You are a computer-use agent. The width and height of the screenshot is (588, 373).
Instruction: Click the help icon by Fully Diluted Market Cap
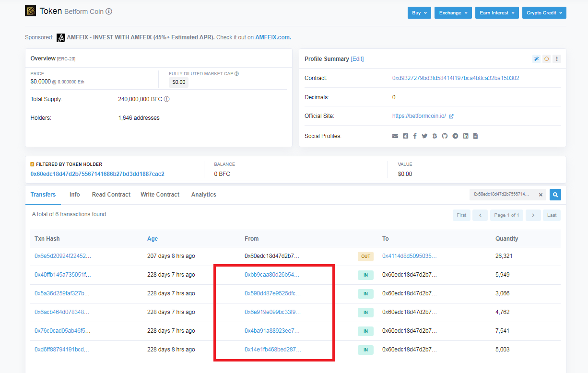point(236,74)
